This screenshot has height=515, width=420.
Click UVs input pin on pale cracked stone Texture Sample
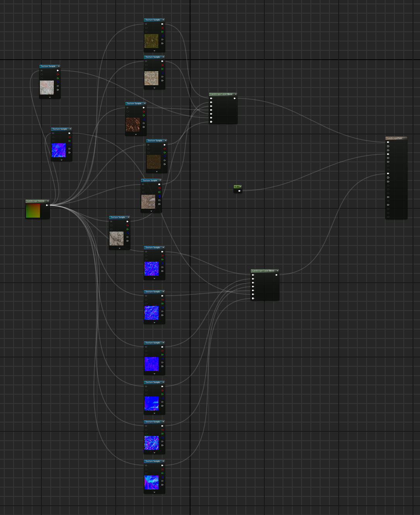pyautogui.click(x=111, y=221)
